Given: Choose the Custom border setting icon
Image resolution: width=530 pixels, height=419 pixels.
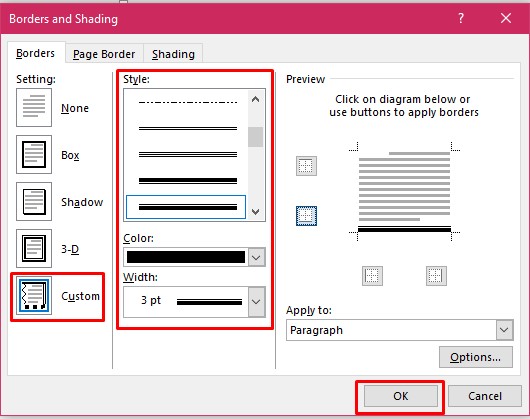Looking at the screenshot, I should pyautogui.click(x=34, y=295).
